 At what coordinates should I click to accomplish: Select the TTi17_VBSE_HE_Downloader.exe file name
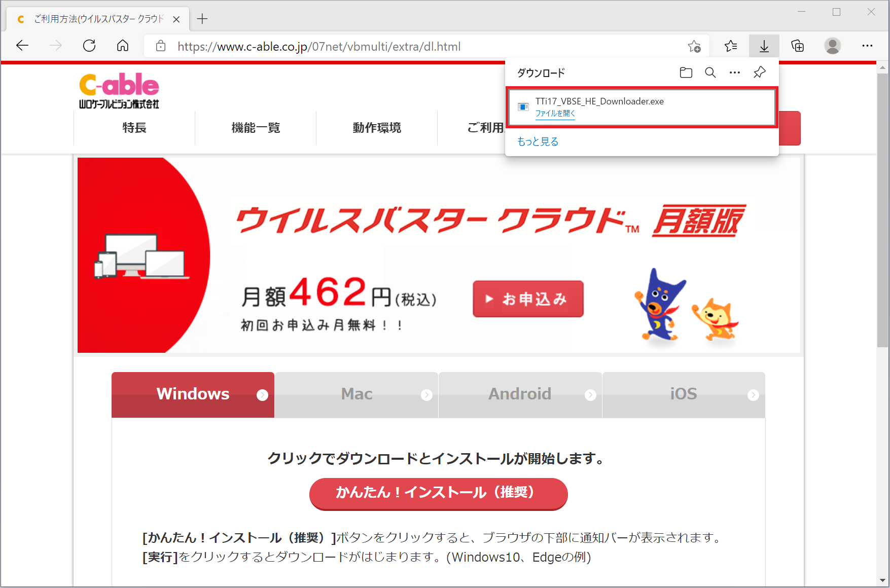599,101
